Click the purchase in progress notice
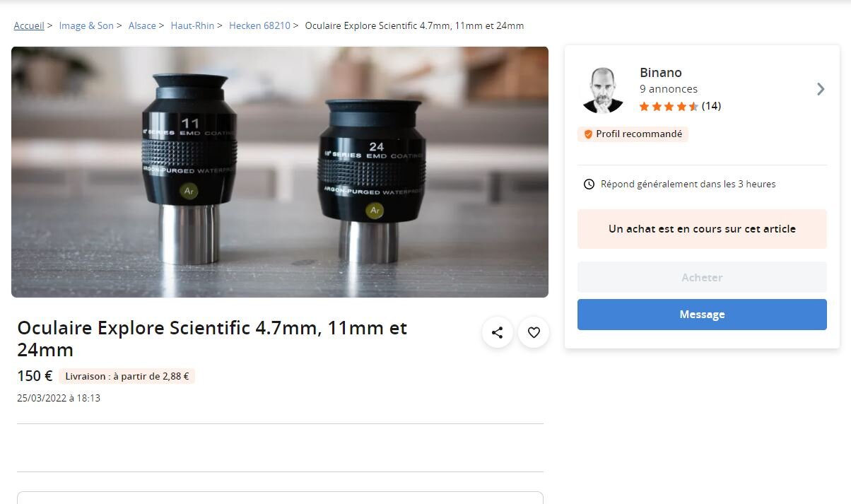 [702, 229]
